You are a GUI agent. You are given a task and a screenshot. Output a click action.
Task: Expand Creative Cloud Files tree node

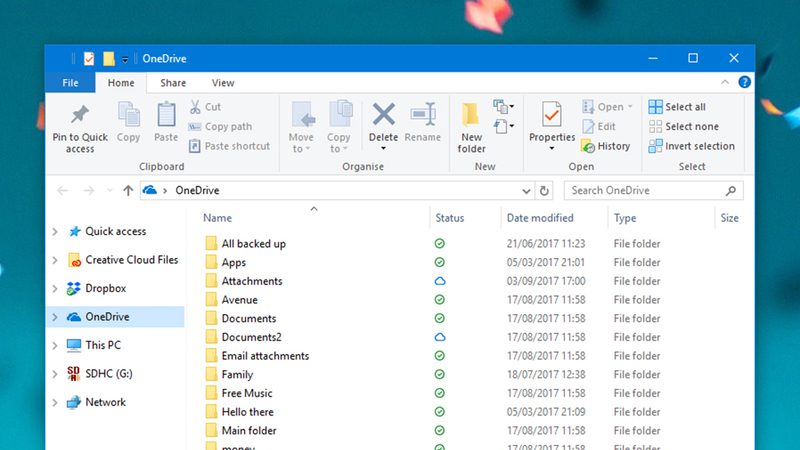(x=55, y=260)
